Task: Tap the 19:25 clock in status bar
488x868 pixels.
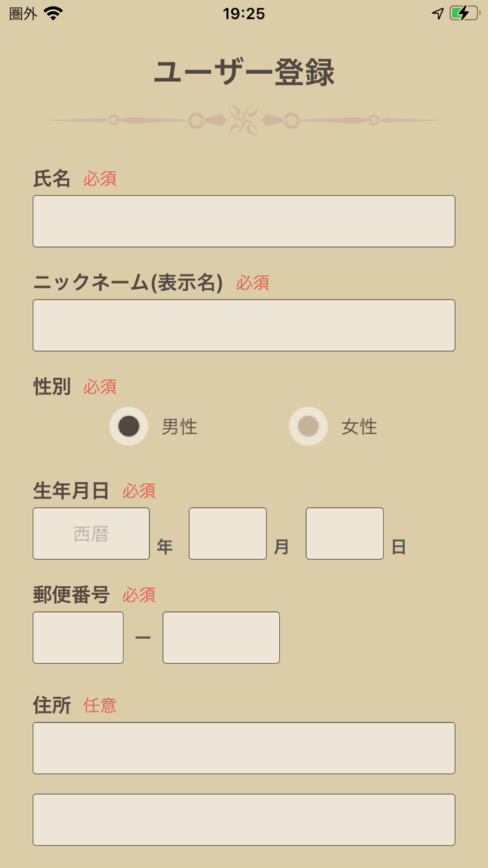Action: click(244, 13)
